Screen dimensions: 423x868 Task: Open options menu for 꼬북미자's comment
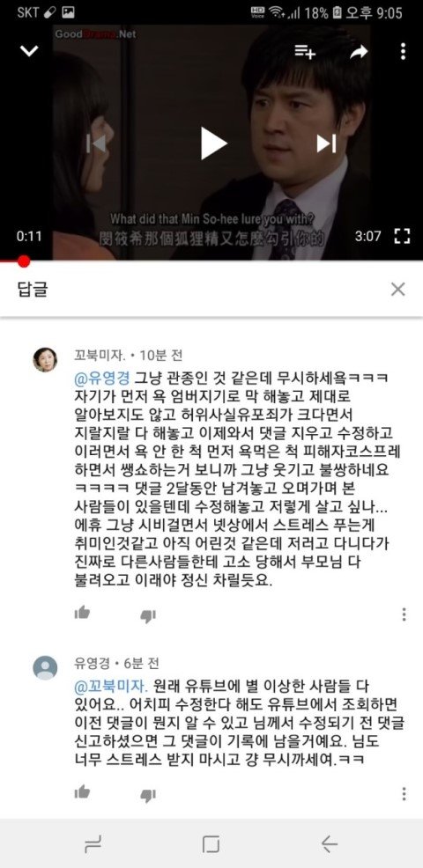pos(404,614)
